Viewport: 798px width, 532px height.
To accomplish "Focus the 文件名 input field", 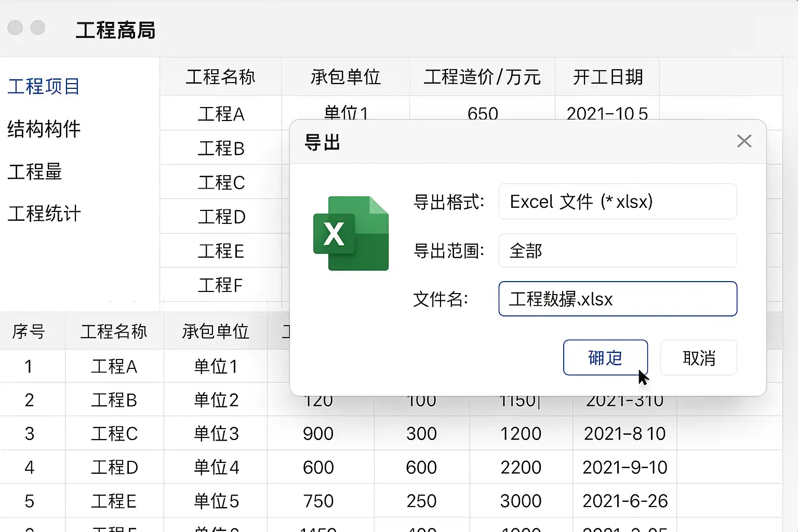I will coord(617,299).
